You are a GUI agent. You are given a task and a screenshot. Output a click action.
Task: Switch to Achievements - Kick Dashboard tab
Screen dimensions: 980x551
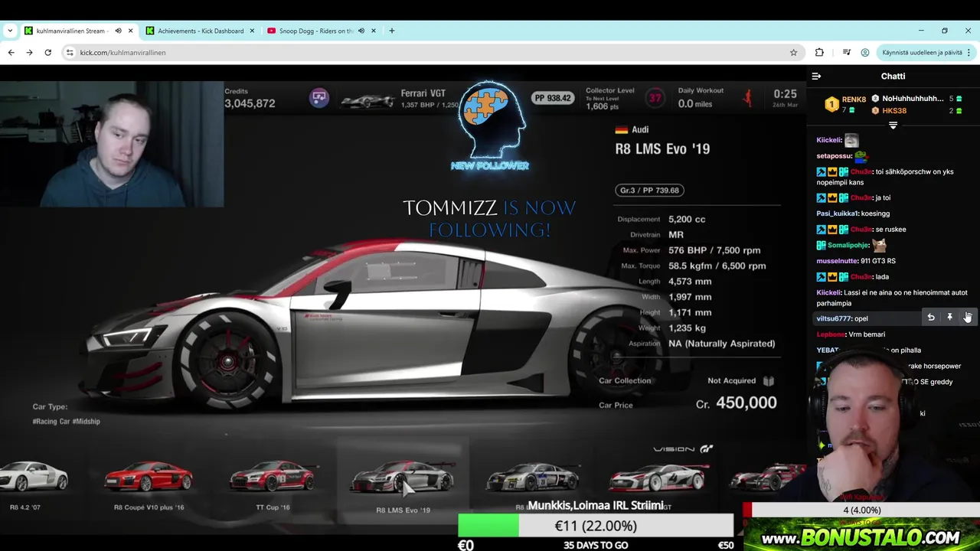(201, 31)
